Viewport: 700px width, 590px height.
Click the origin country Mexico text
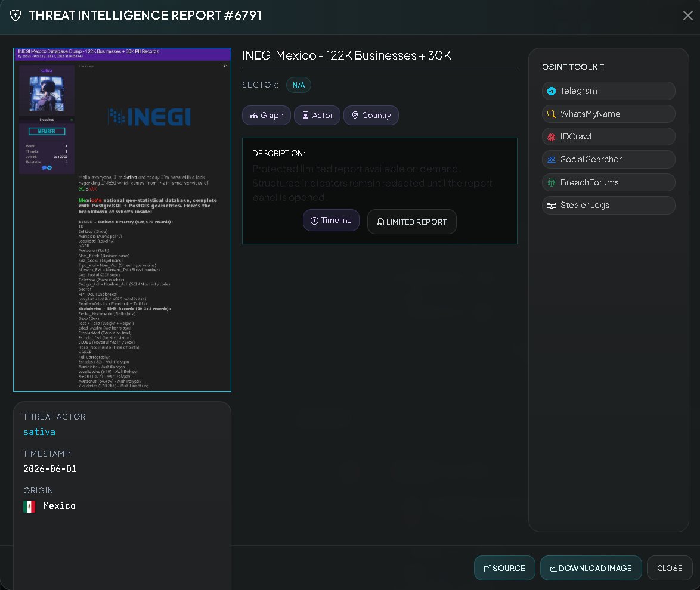tap(60, 506)
